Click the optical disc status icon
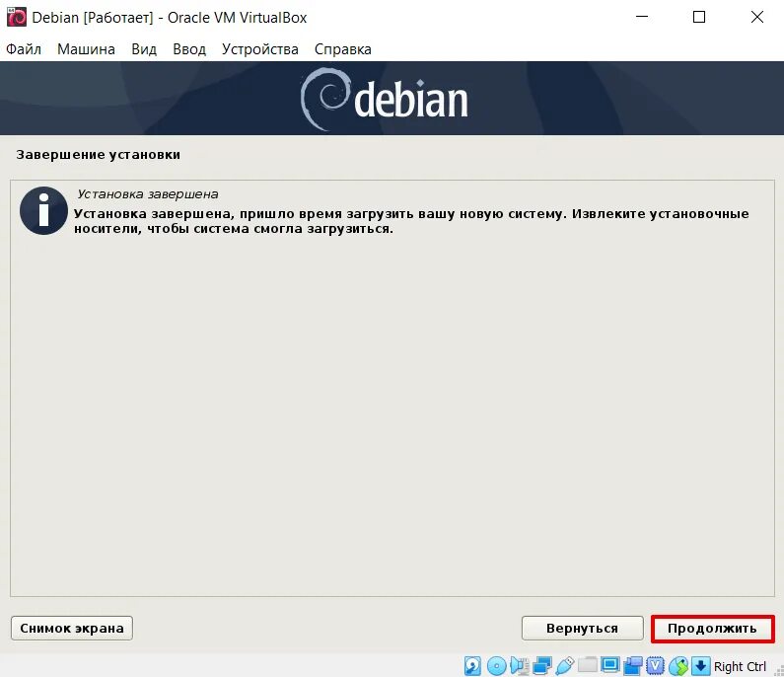Image resolution: width=784 pixels, height=677 pixels. point(496,666)
